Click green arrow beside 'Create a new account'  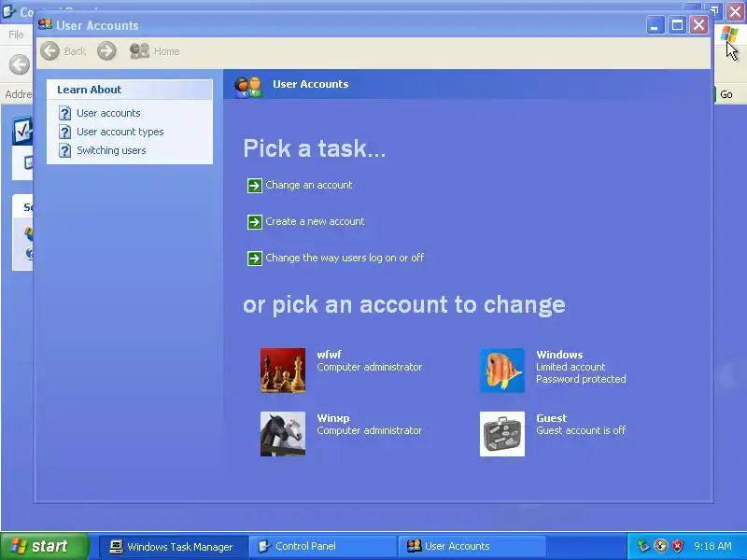point(254,222)
